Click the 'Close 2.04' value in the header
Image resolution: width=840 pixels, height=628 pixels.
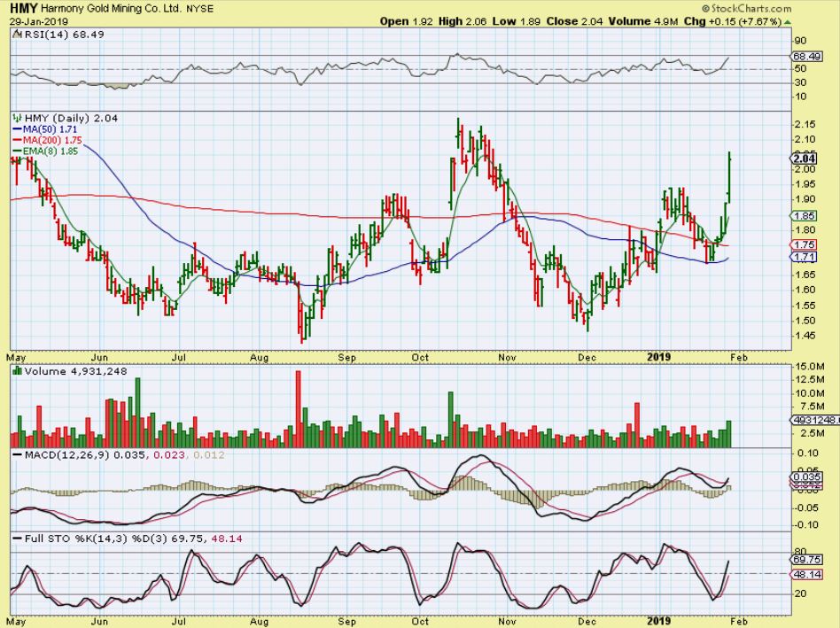[x=574, y=21]
